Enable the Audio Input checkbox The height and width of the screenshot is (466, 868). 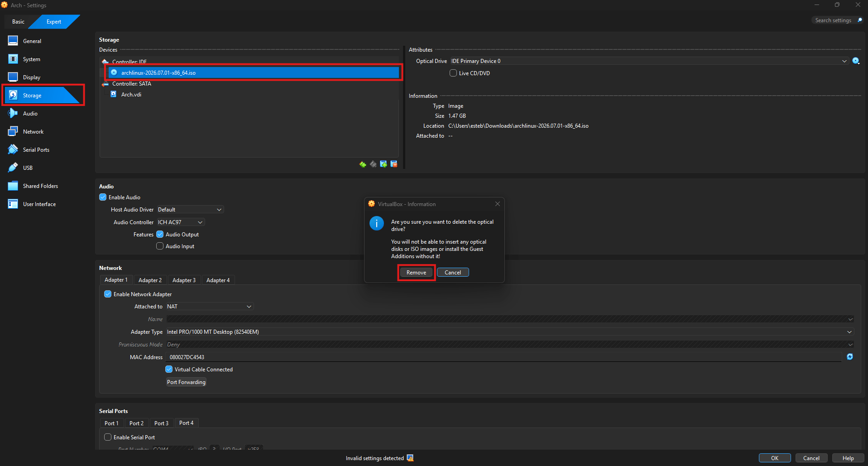[x=160, y=246]
